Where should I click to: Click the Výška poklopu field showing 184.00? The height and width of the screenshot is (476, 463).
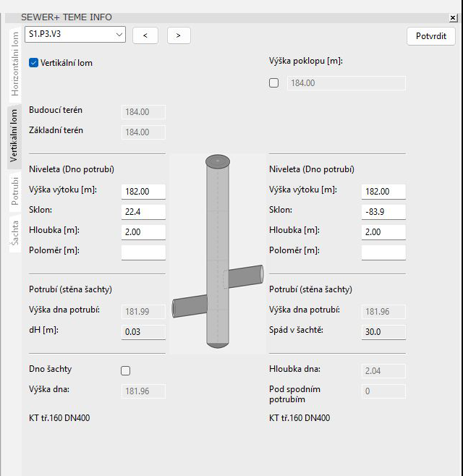click(347, 83)
